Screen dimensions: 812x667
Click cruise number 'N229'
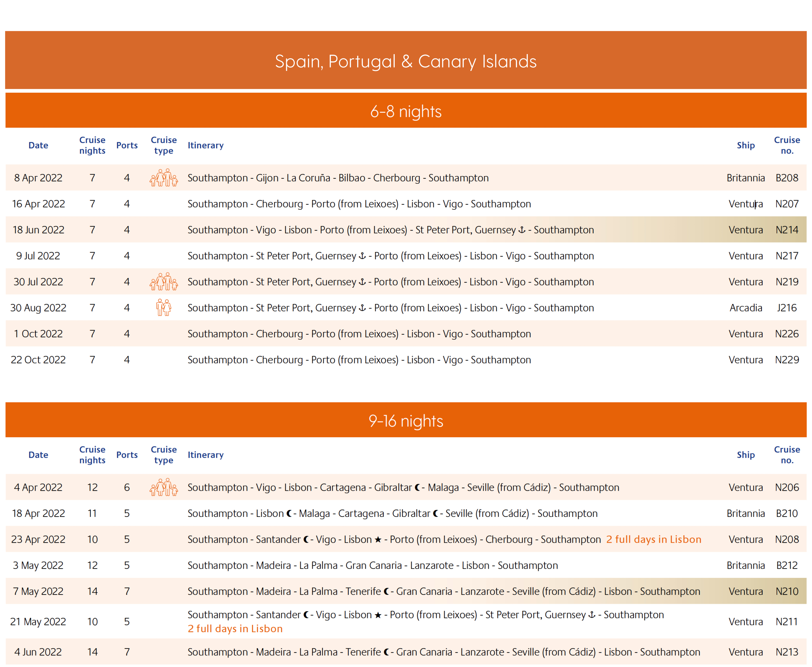787,360
